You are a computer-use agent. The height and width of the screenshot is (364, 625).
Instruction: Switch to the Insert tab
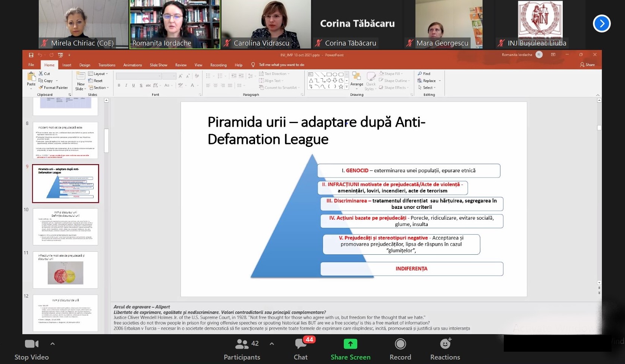67,65
